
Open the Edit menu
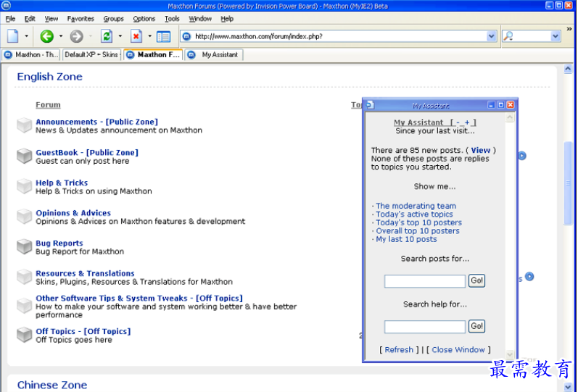click(30, 18)
